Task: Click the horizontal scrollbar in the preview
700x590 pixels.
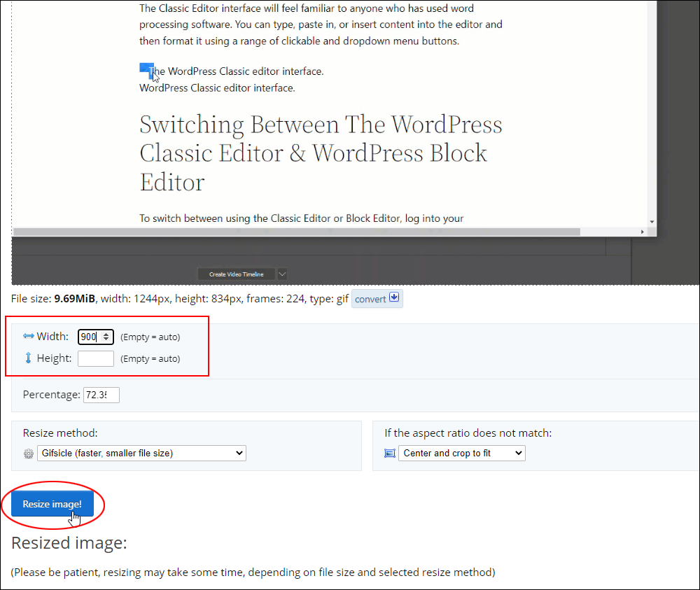Action: tap(297, 232)
